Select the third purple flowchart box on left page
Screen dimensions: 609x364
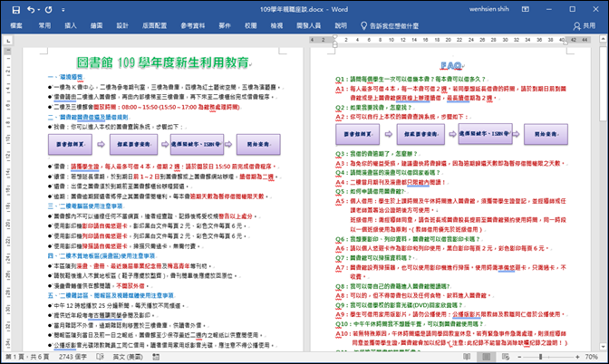[x=197, y=144]
